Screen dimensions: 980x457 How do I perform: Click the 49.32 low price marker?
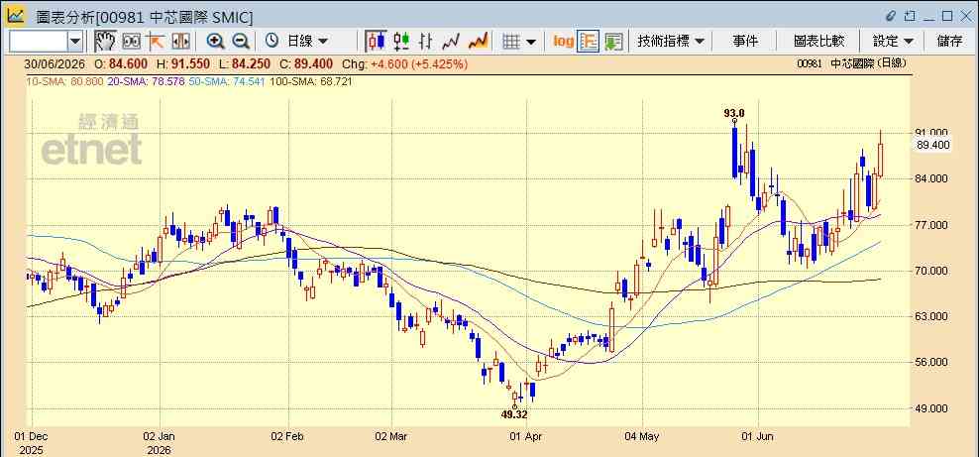tap(515, 413)
